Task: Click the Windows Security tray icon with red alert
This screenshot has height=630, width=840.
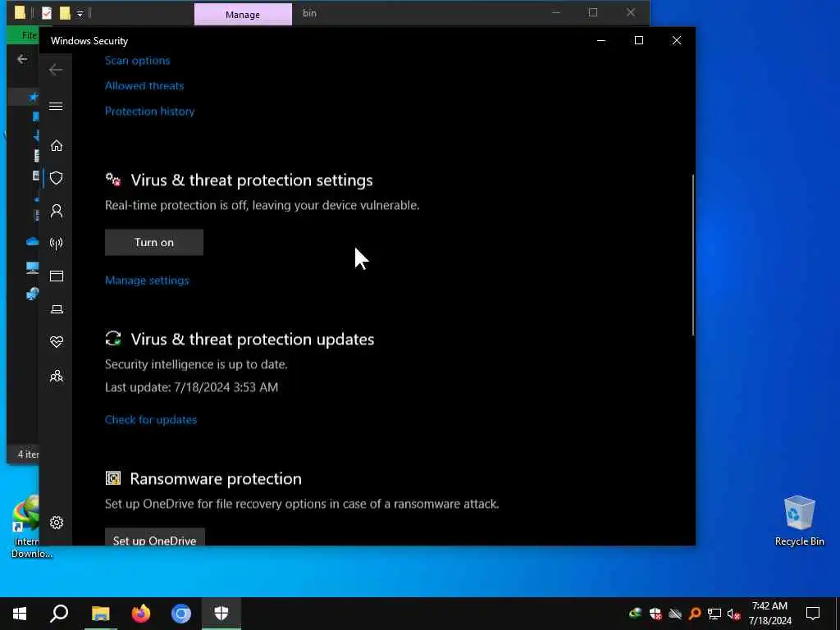Action: (x=655, y=614)
